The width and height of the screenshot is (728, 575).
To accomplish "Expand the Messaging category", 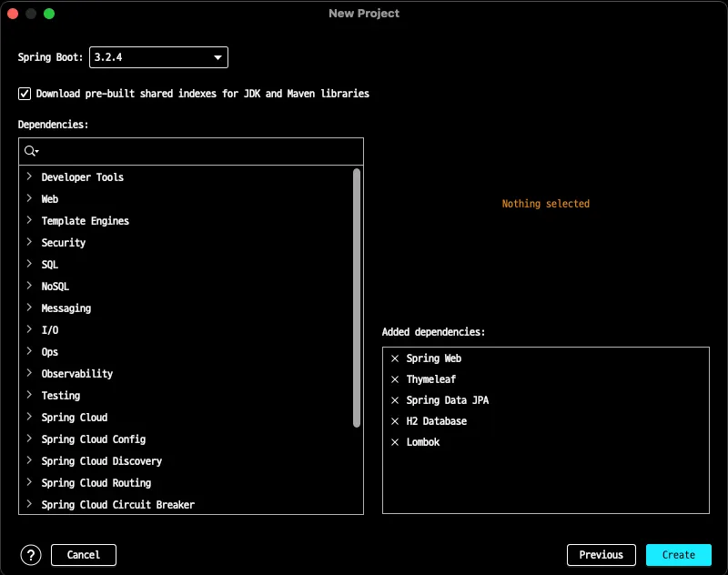I will click(x=29, y=308).
